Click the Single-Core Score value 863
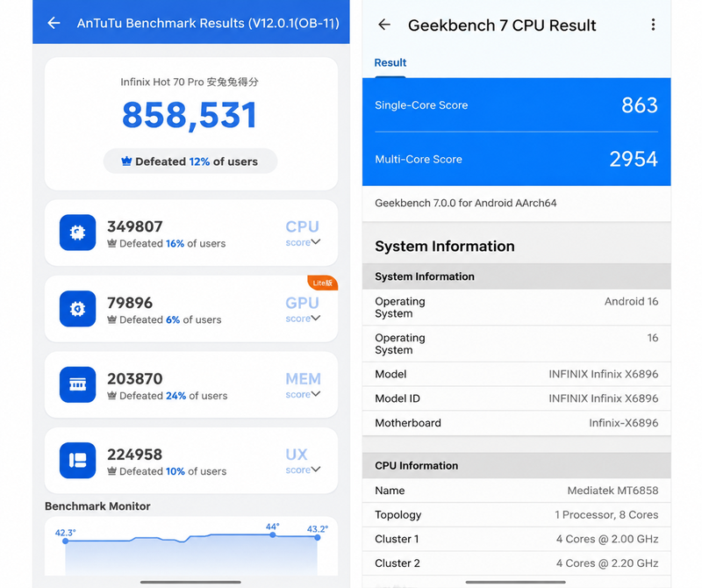702x588 pixels. pos(640,105)
